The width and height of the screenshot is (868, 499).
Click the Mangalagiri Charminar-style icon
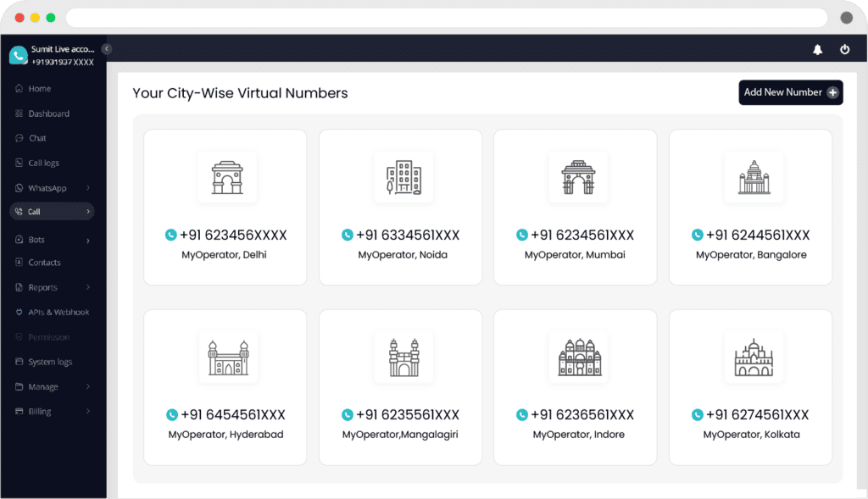click(403, 358)
